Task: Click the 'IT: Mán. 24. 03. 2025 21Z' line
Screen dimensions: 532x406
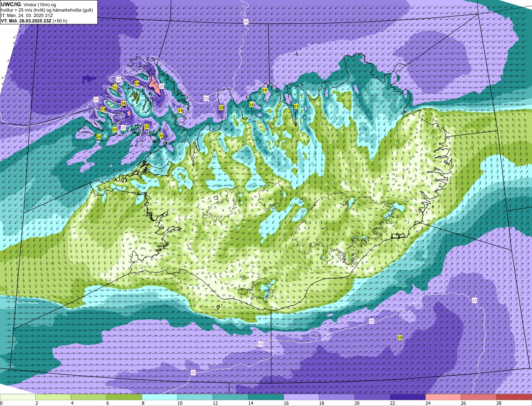Action: click(27, 15)
